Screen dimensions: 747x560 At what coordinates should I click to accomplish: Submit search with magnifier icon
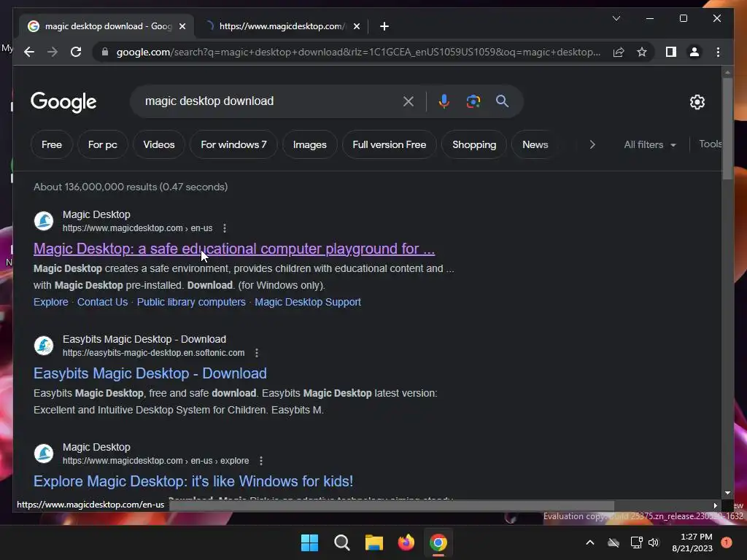click(502, 101)
